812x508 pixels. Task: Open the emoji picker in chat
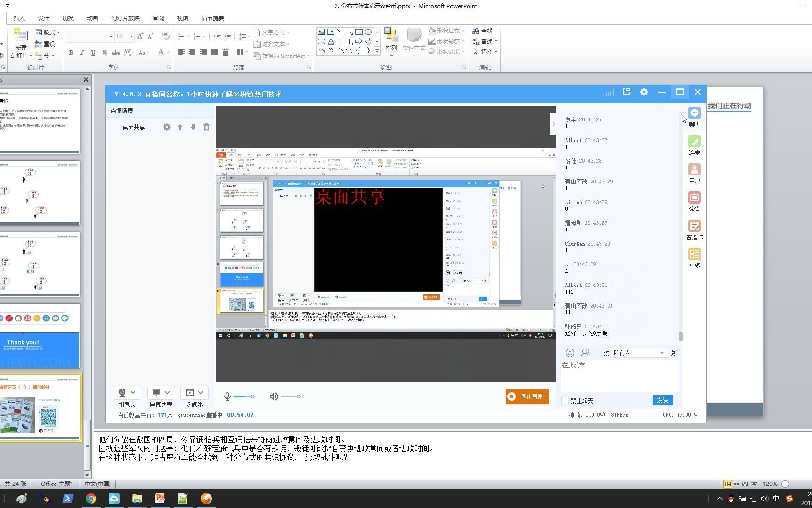coord(570,352)
